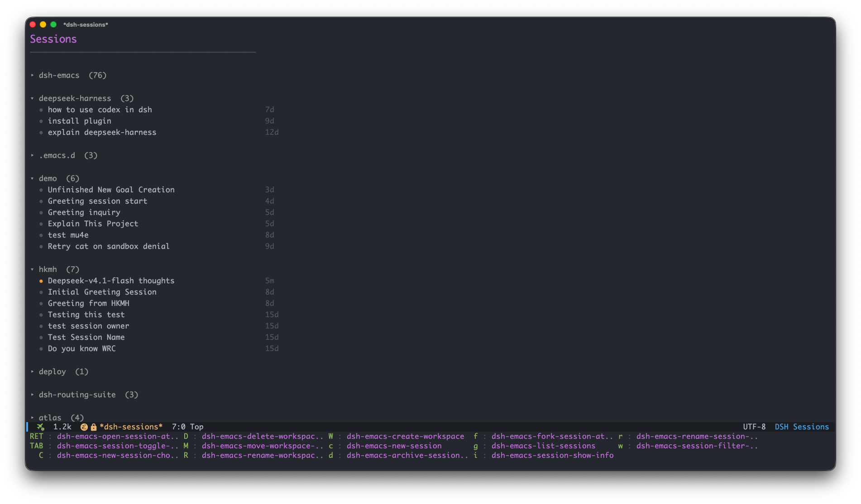The height and width of the screenshot is (504, 861).
Task: Select 'Retry cat on sandbox denial' session
Action: [109, 246]
